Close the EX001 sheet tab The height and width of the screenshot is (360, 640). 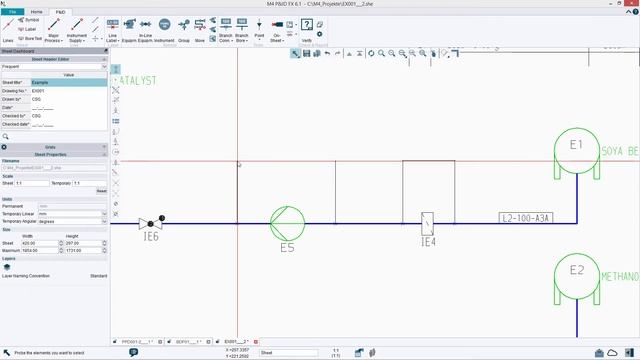pos(256,342)
